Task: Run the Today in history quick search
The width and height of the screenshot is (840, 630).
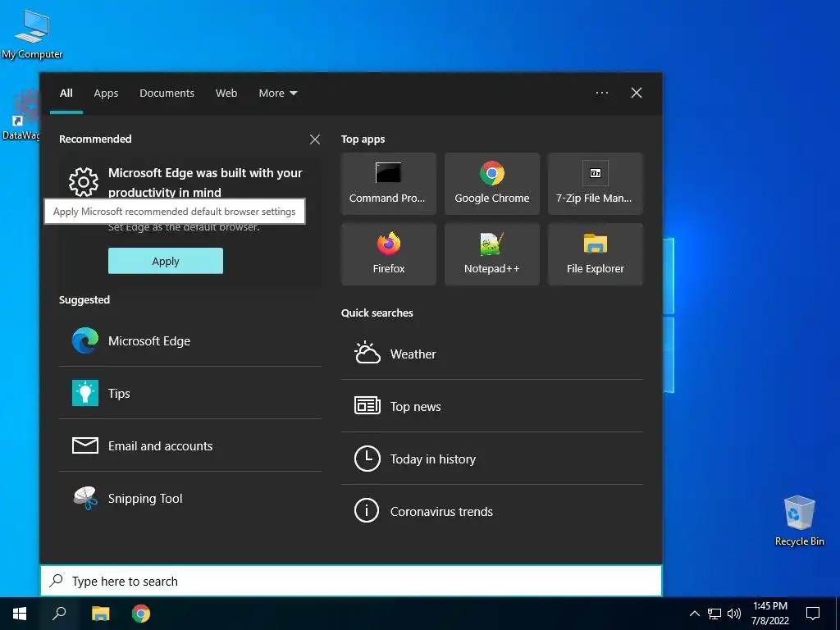Action: (492, 459)
